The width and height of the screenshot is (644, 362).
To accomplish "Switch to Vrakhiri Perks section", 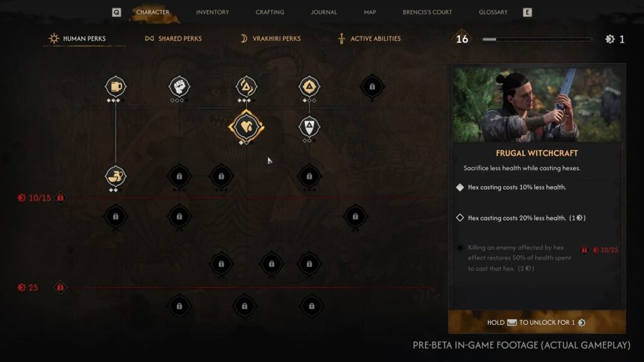I will (x=270, y=38).
